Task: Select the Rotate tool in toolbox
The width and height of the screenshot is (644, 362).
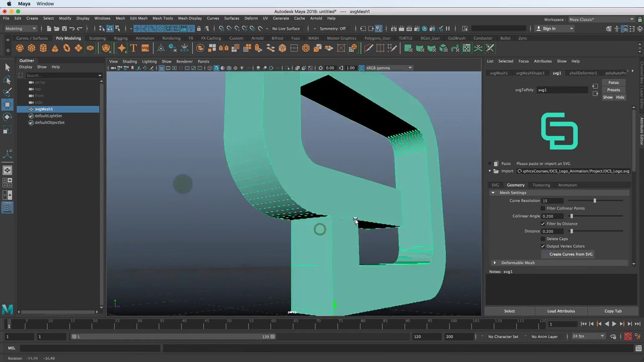Action: 7,117
